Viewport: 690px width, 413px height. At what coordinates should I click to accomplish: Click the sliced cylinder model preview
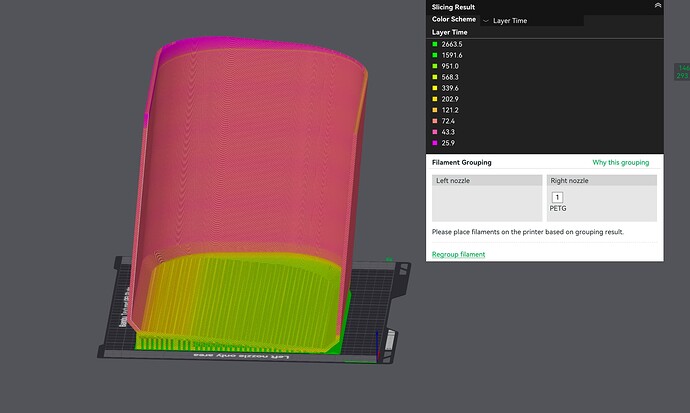(x=249, y=194)
